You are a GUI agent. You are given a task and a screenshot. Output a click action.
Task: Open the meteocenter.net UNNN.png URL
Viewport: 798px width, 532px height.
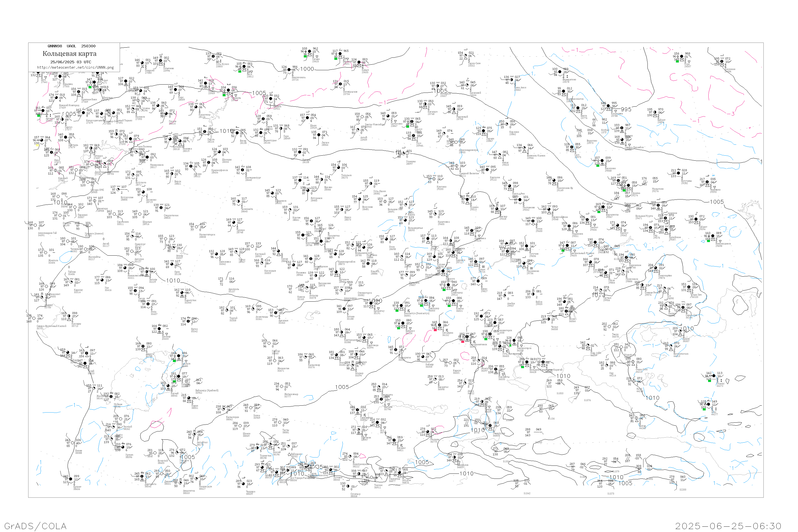coord(75,68)
